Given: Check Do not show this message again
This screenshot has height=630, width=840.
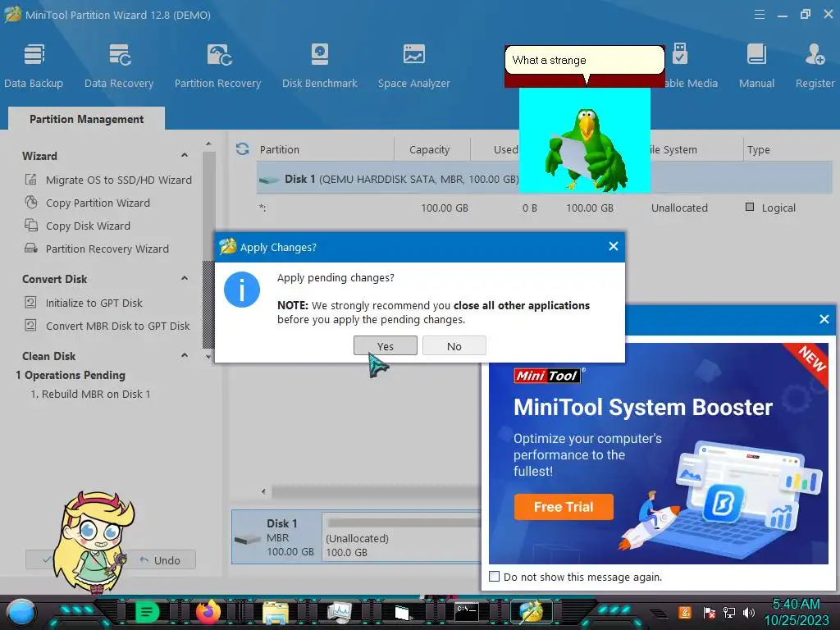Looking at the screenshot, I should tap(495, 577).
